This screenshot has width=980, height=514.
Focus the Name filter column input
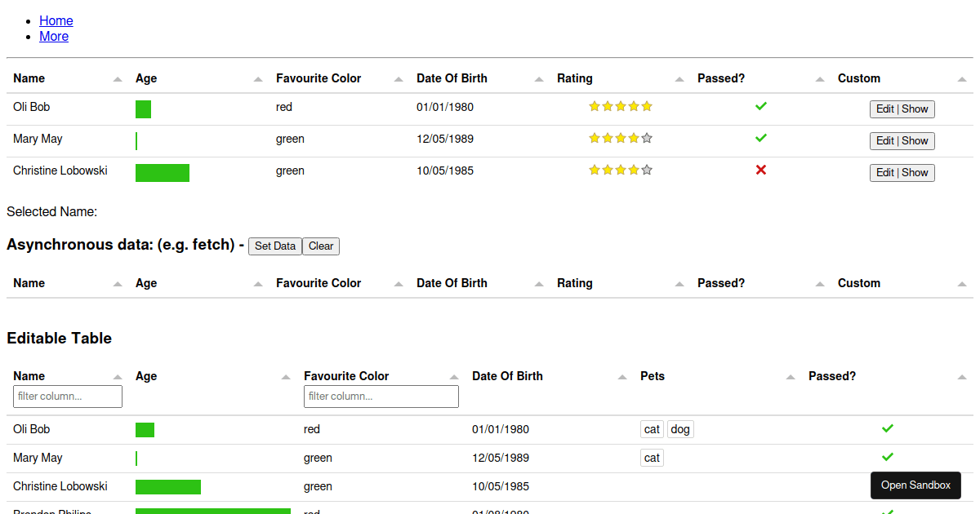coord(68,397)
